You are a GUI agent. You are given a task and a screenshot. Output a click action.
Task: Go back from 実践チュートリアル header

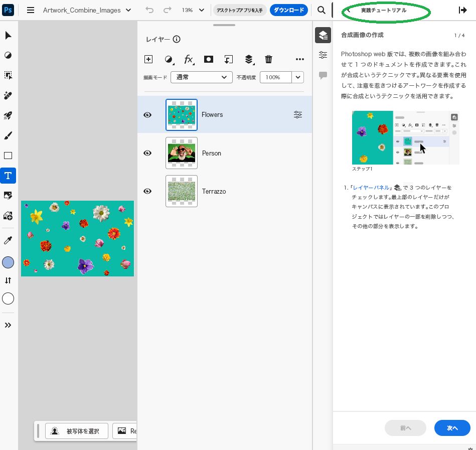point(349,11)
